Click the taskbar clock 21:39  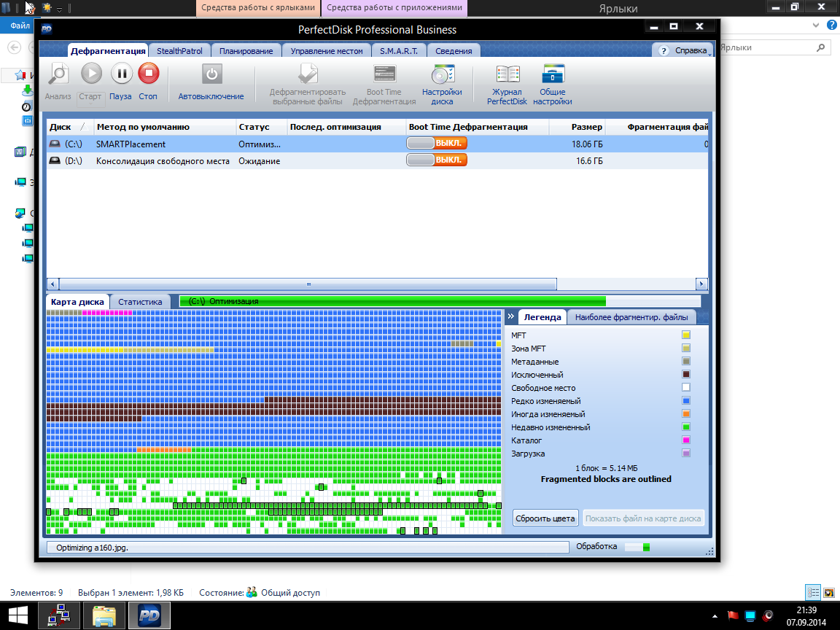(x=806, y=610)
